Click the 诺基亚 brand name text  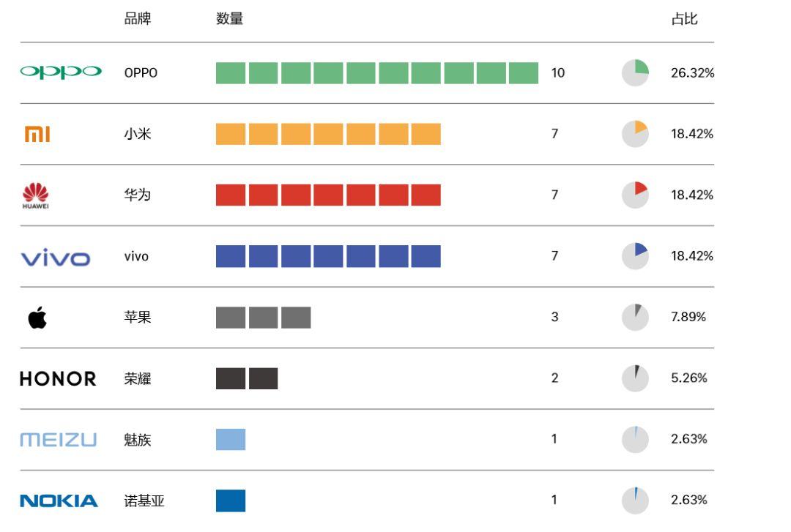pyautogui.click(x=144, y=501)
